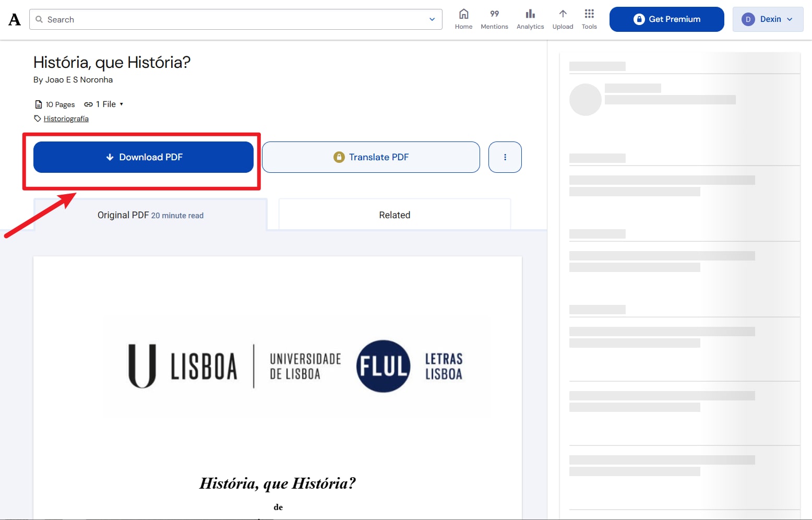Screen dimensions: 812x520
Task: Click the document title 'História, que História?' heading
Action: (112, 62)
